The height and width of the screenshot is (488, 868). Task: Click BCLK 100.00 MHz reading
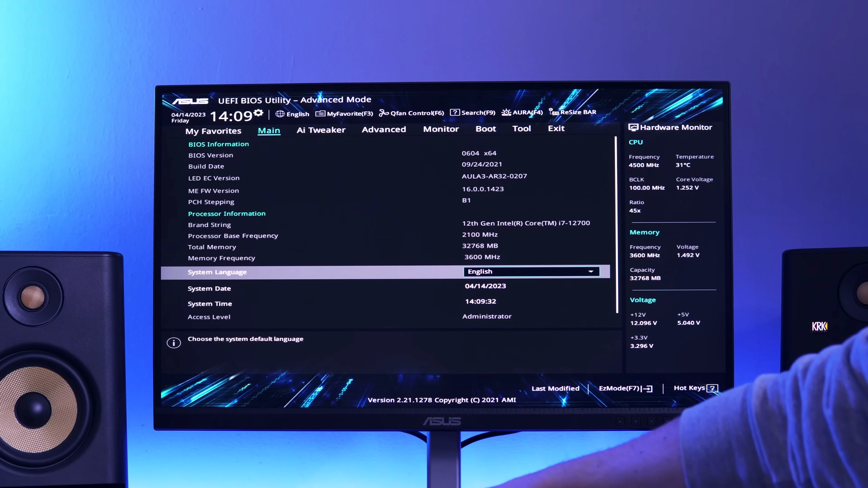[x=647, y=188]
